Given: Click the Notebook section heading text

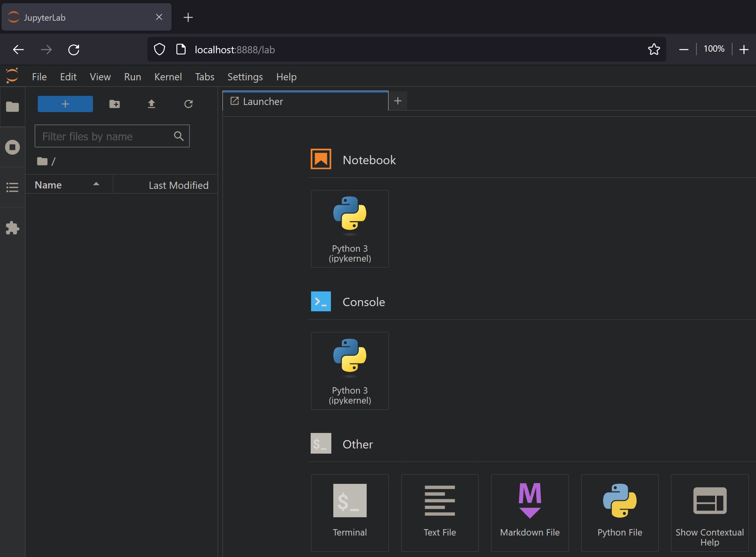Looking at the screenshot, I should click(x=369, y=160).
